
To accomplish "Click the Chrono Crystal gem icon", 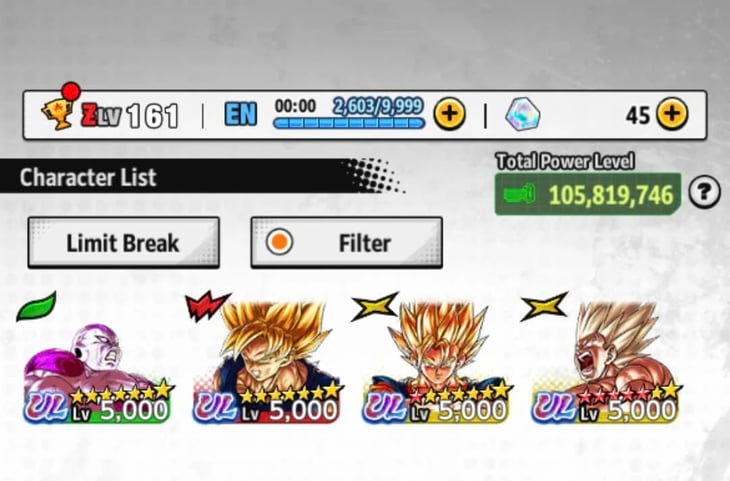I will point(523,114).
